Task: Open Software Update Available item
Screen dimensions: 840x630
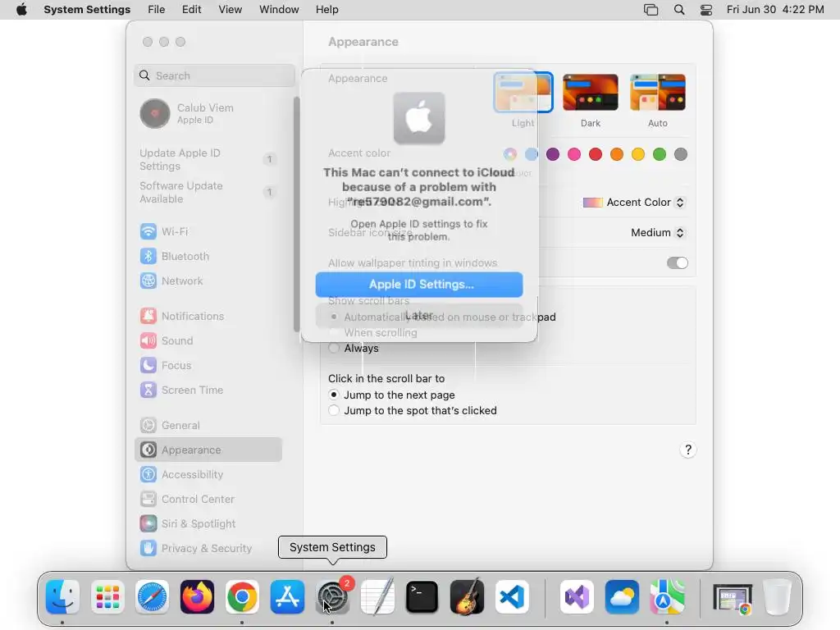Action: click(x=208, y=192)
